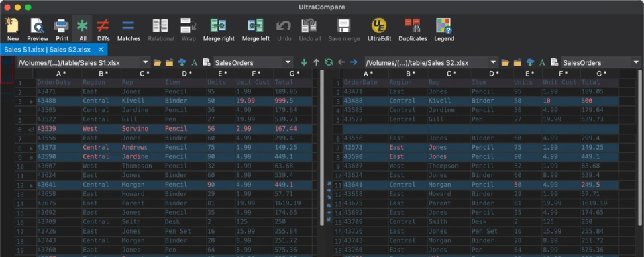The image size is (644, 257).
Task: Show only Matches with the equals button
Action: [x=129, y=29]
